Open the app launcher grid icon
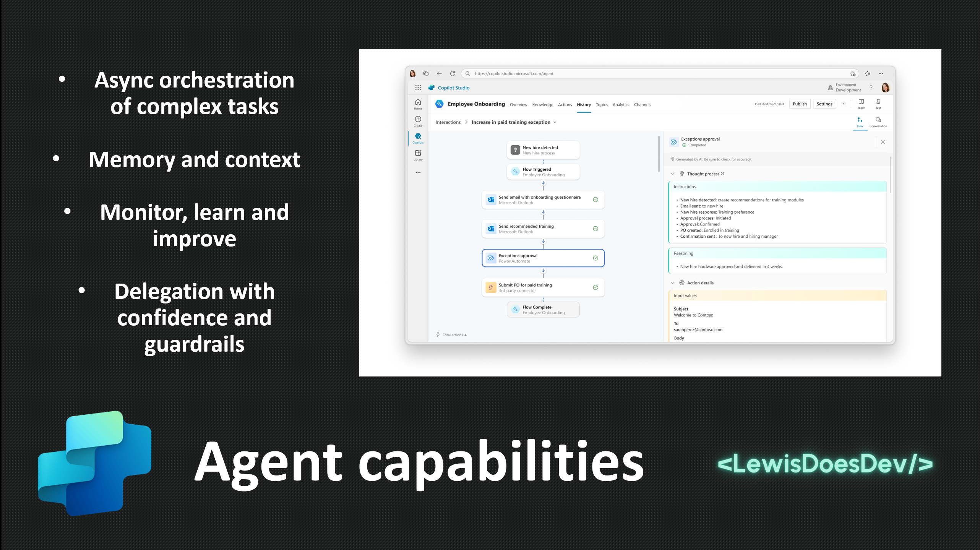The height and width of the screenshot is (550, 980). 418,88
